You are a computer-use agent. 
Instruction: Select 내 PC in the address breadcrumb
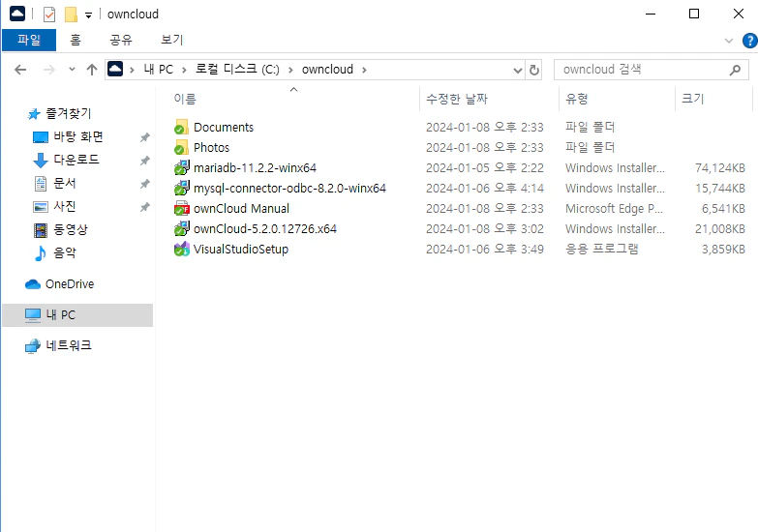(158, 70)
